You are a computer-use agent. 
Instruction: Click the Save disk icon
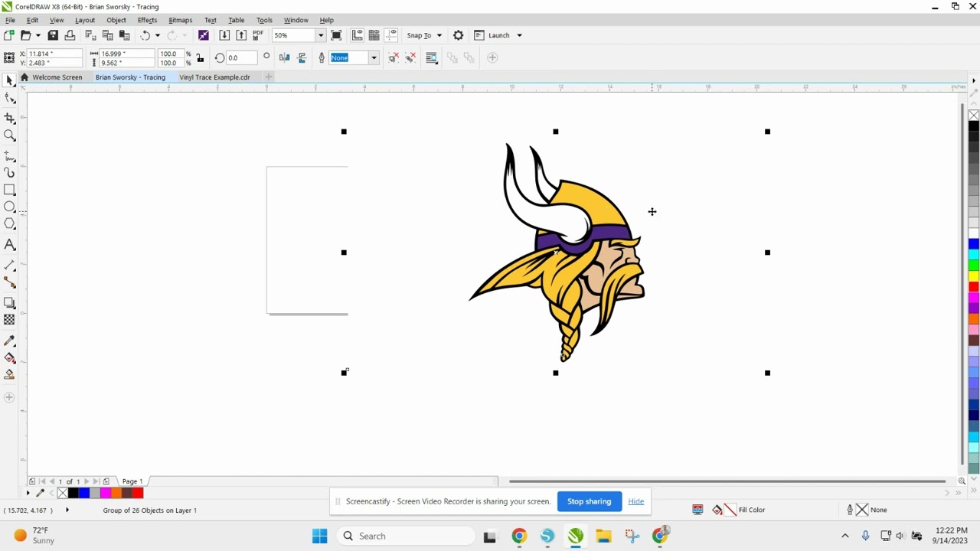(x=53, y=35)
